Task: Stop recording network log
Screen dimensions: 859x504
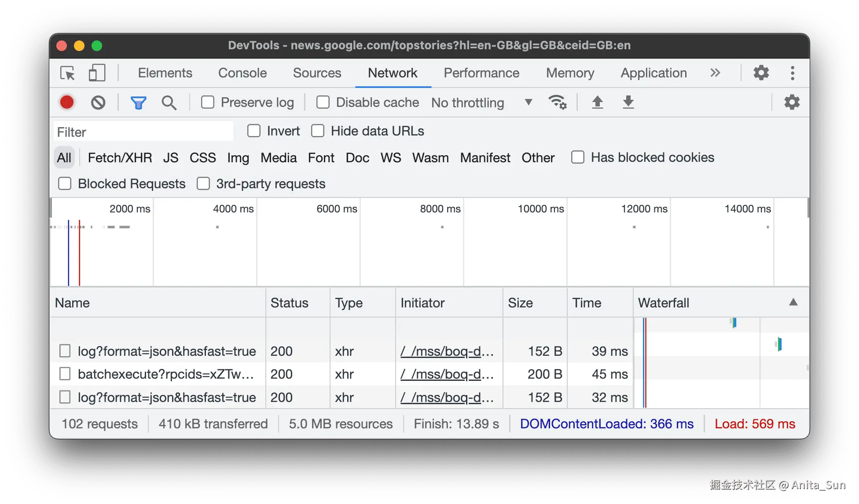Action: (x=67, y=102)
